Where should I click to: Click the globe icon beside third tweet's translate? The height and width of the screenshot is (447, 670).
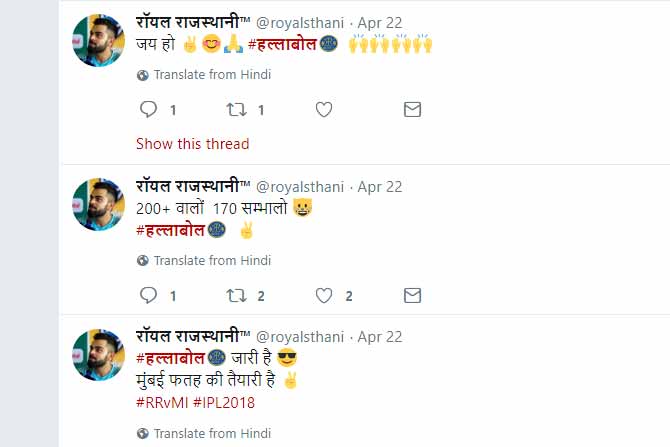click(143, 433)
